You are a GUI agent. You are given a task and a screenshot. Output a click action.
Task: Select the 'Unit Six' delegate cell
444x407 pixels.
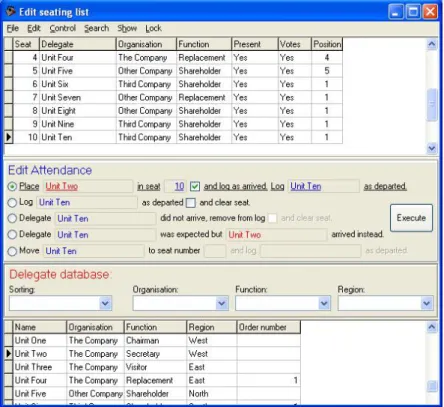point(78,84)
